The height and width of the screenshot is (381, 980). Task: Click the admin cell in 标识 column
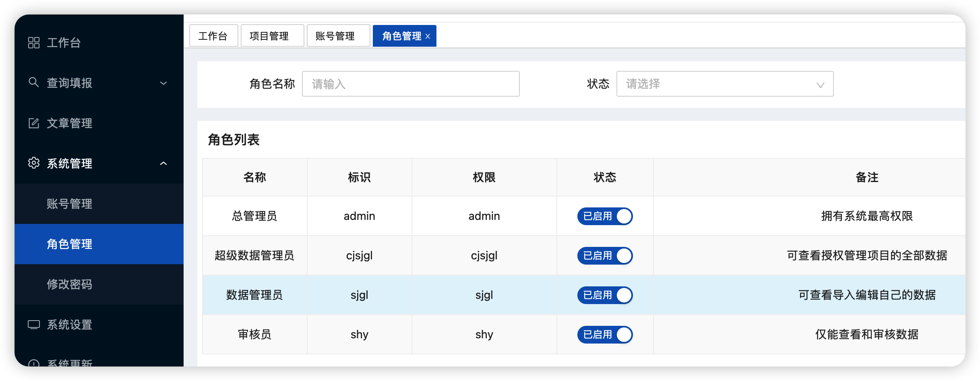click(x=359, y=216)
